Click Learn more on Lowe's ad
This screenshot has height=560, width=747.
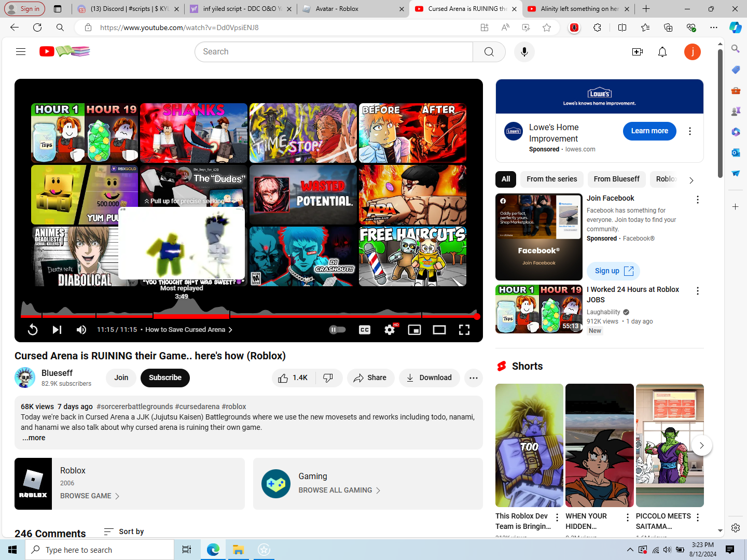pos(649,131)
